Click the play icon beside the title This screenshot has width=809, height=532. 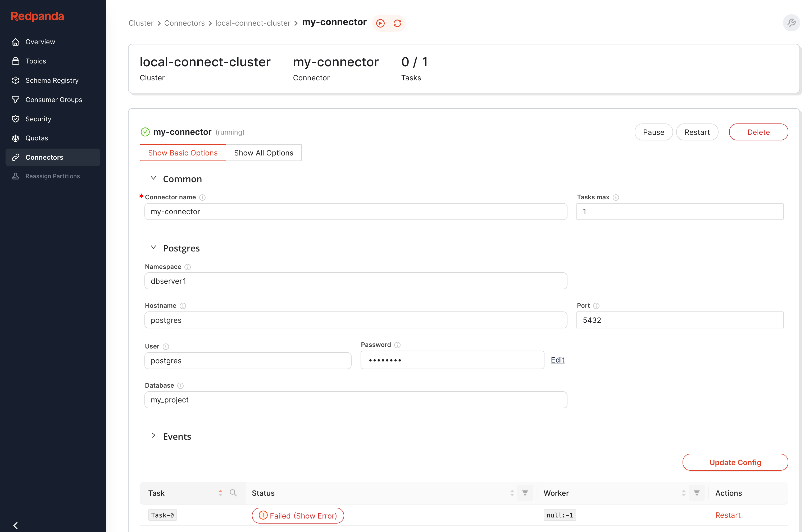[380, 23]
